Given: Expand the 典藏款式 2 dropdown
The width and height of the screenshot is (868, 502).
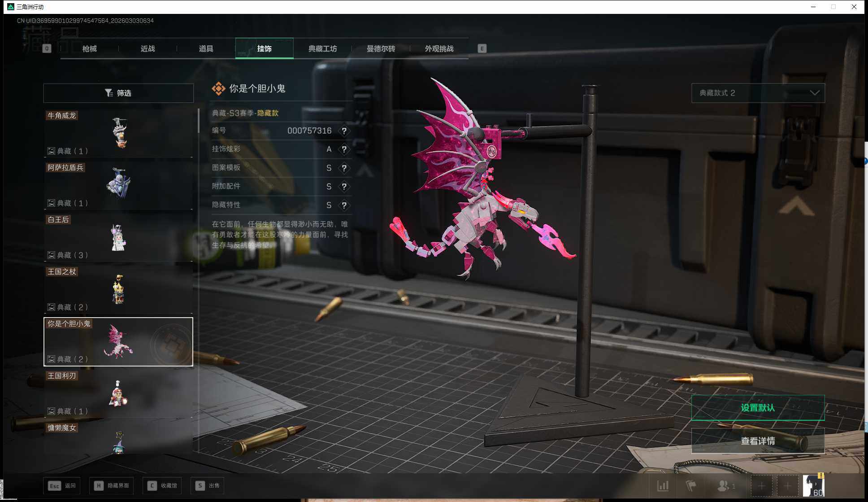Looking at the screenshot, I should coord(758,93).
